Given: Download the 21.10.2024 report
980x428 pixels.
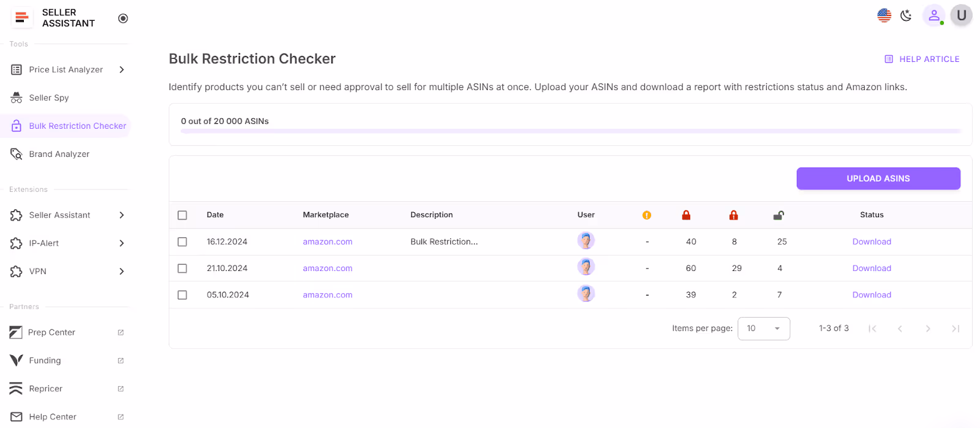Looking at the screenshot, I should pyautogui.click(x=872, y=269).
